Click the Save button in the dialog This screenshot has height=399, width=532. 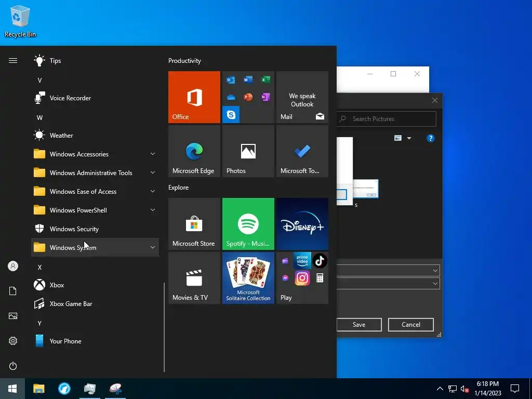(359, 325)
